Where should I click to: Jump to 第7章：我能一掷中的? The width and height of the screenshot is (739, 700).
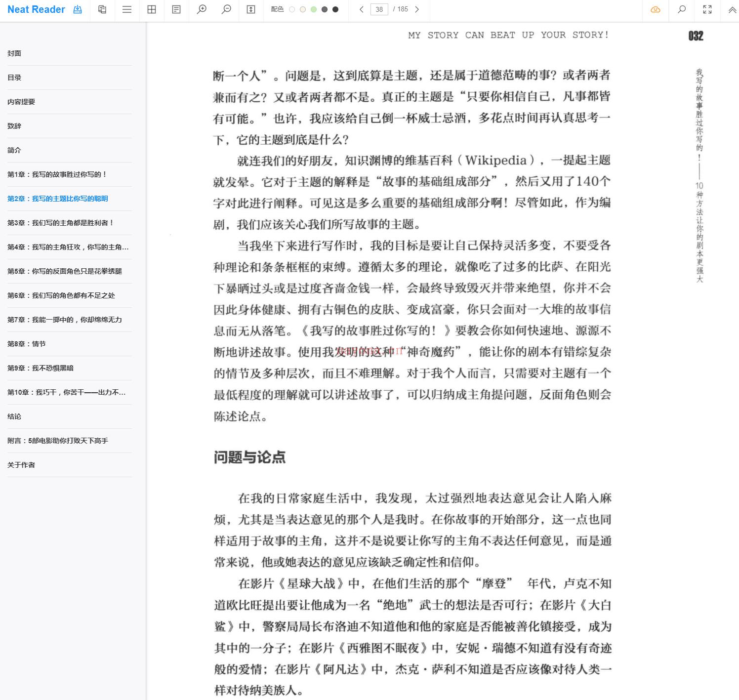coord(70,320)
